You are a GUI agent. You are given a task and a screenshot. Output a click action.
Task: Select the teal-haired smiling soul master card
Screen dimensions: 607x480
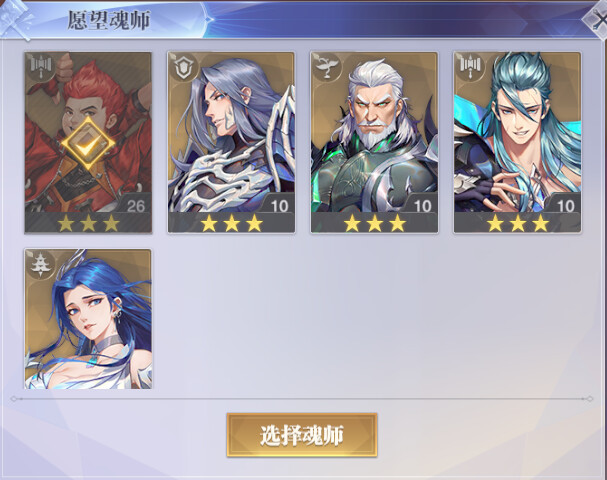pos(518,143)
